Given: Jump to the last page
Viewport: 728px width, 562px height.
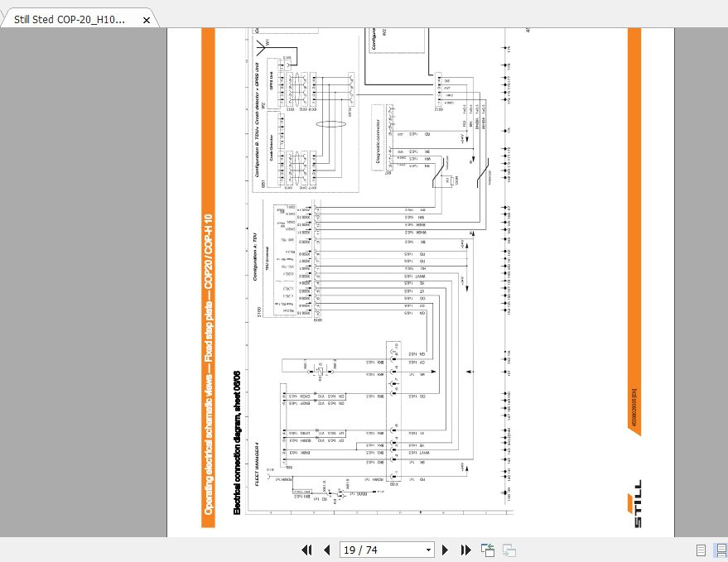Looking at the screenshot, I should click(465, 550).
